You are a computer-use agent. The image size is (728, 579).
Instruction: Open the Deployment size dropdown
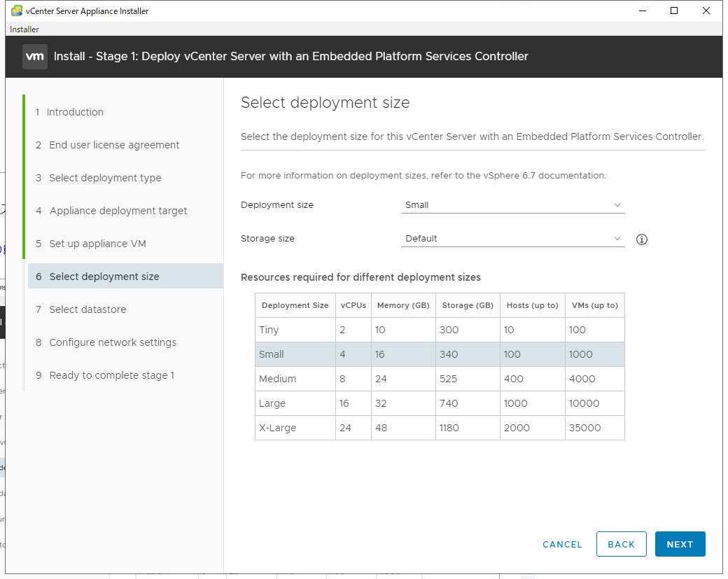pyautogui.click(x=513, y=205)
